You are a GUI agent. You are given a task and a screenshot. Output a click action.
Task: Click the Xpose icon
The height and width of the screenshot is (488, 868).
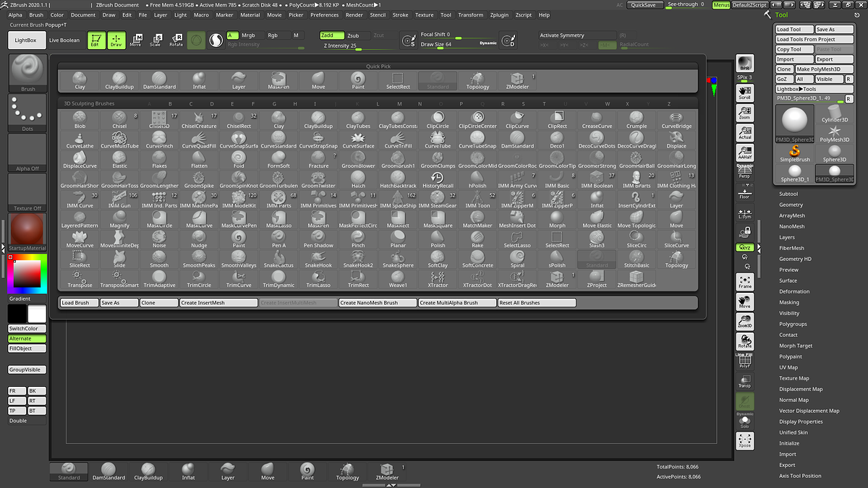coord(745,440)
